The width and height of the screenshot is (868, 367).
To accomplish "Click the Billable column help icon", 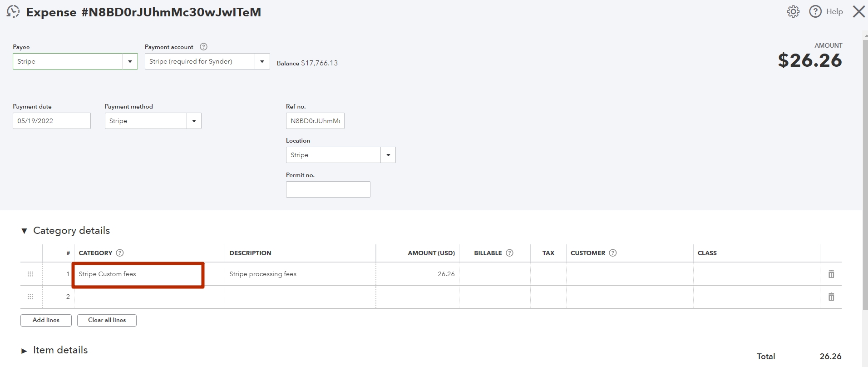I will 509,253.
